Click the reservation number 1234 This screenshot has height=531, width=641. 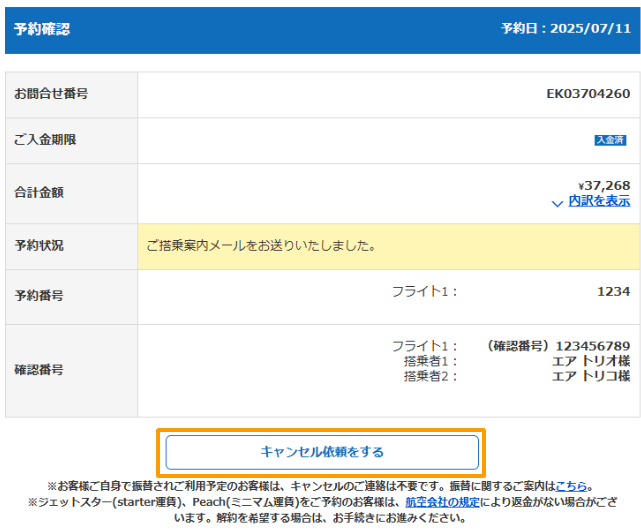tap(613, 292)
